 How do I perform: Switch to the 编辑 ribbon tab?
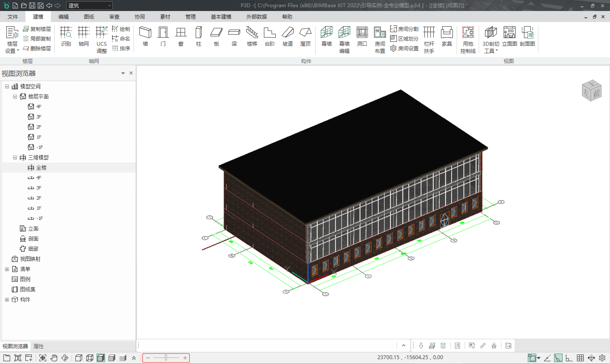point(63,17)
